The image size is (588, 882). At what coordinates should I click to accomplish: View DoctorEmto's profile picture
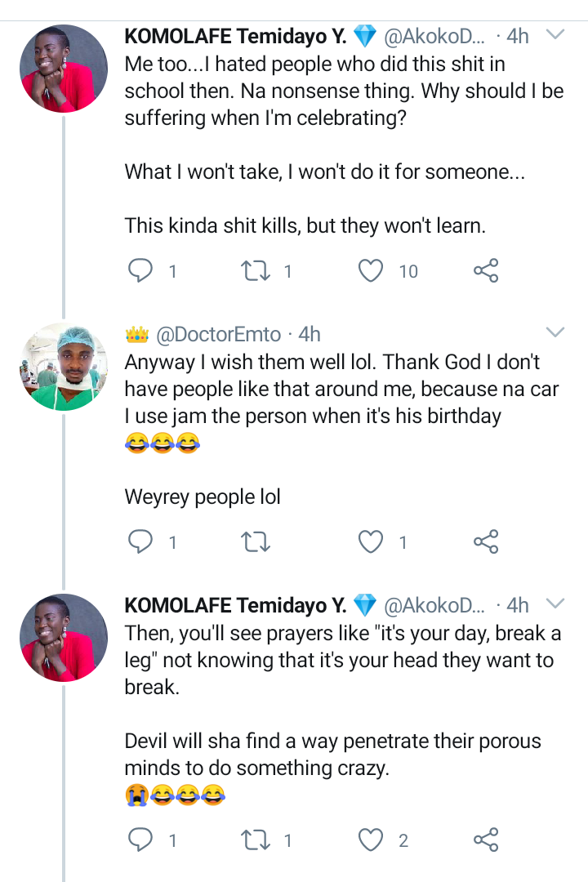click(x=64, y=367)
